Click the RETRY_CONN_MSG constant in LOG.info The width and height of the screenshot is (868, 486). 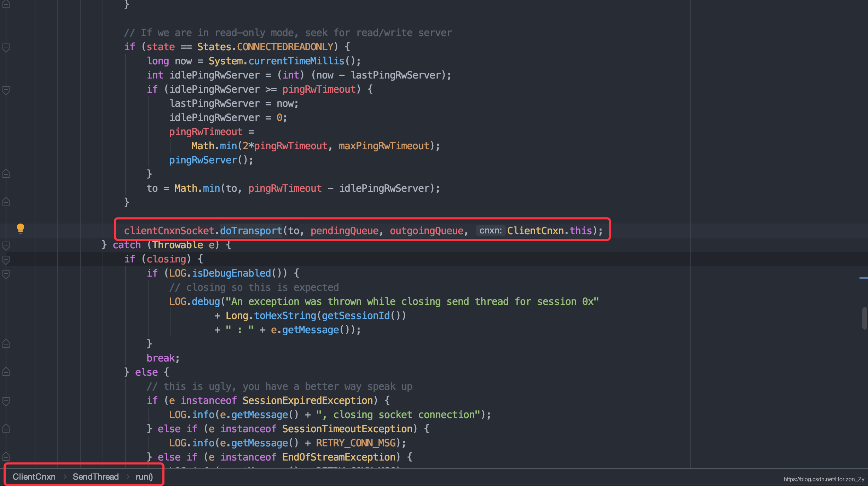(x=355, y=443)
